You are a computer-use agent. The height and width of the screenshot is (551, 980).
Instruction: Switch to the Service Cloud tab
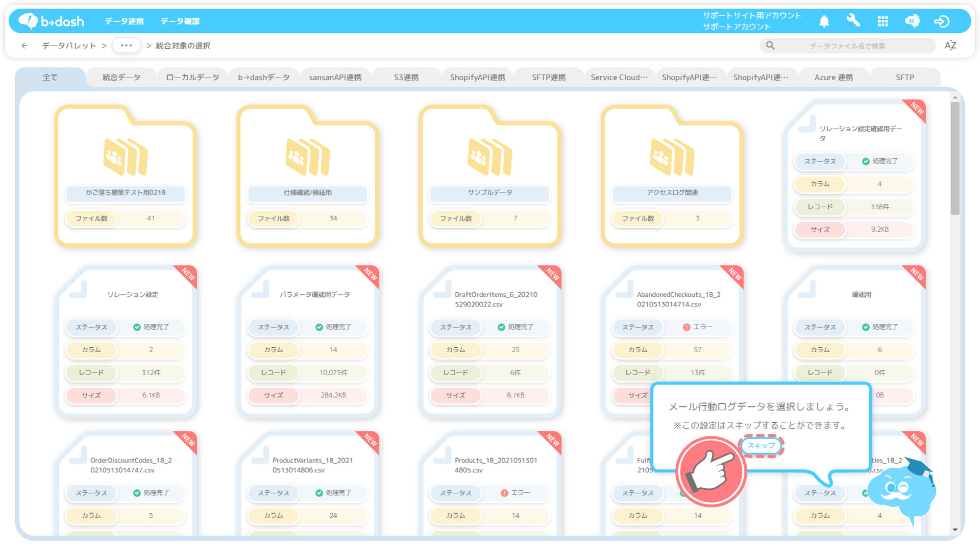pos(619,77)
